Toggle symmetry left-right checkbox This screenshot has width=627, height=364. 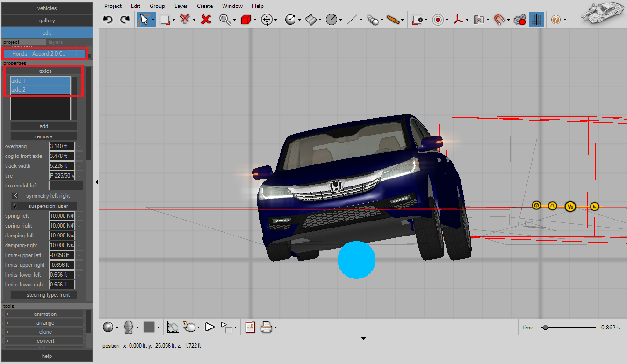coord(15,195)
